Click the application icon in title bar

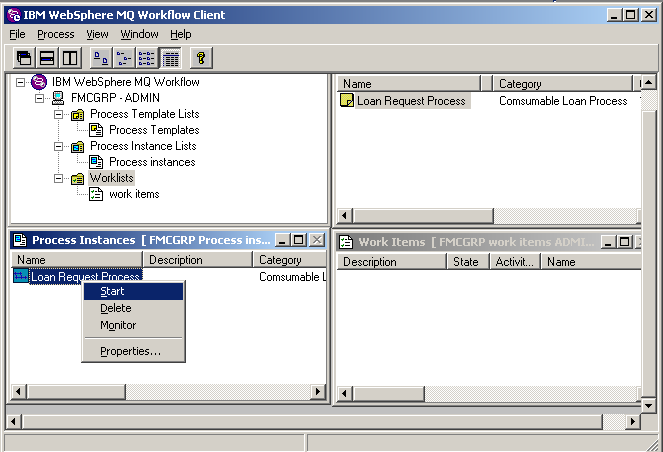point(13,15)
